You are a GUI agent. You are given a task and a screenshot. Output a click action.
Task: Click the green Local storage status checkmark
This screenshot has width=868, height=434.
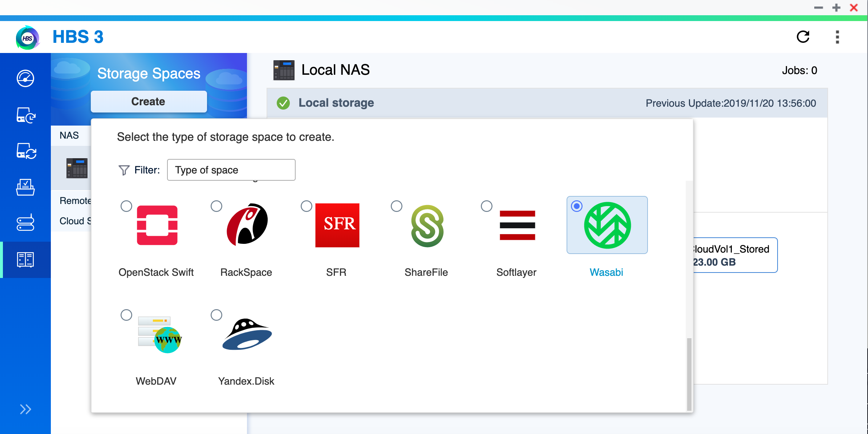pos(283,103)
